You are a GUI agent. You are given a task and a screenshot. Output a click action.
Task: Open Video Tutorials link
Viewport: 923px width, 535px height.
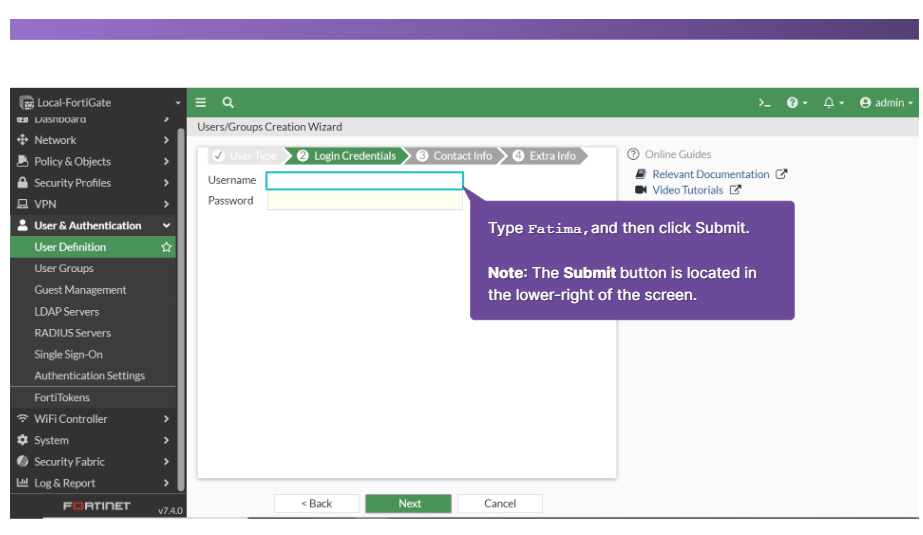click(688, 190)
